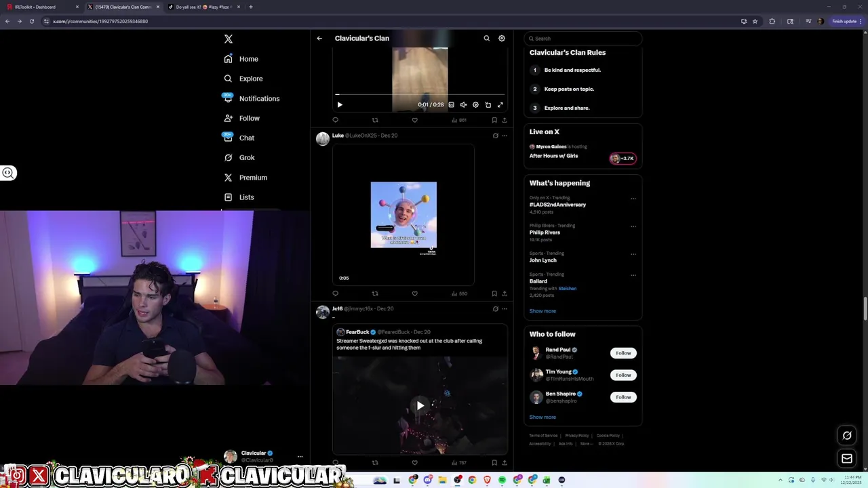The image size is (868, 488).
Task: Open account menu dots beside Clavicular
Action: pyautogui.click(x=300, y=457)
